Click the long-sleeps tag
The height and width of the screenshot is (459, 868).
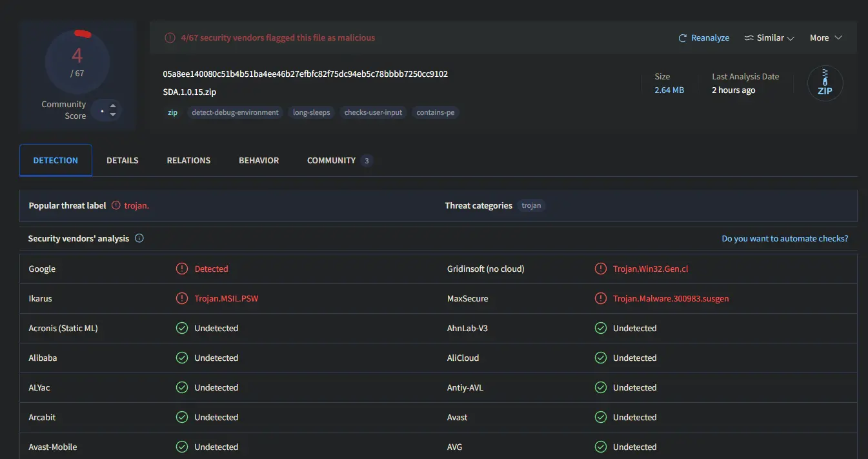(311, 112)
